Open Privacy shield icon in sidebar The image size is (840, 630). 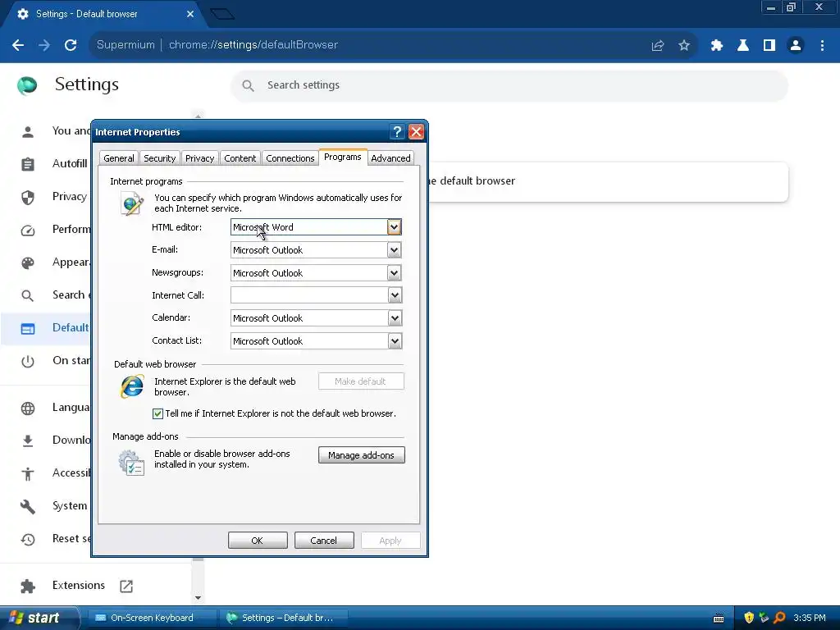(x=28, y=197)
